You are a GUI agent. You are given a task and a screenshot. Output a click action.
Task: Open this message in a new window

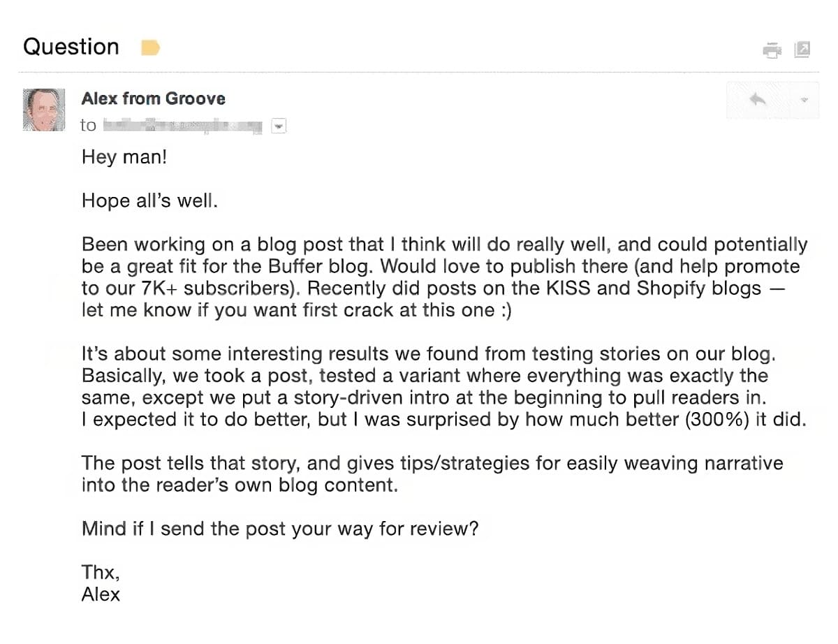click(x=802, y=50)
